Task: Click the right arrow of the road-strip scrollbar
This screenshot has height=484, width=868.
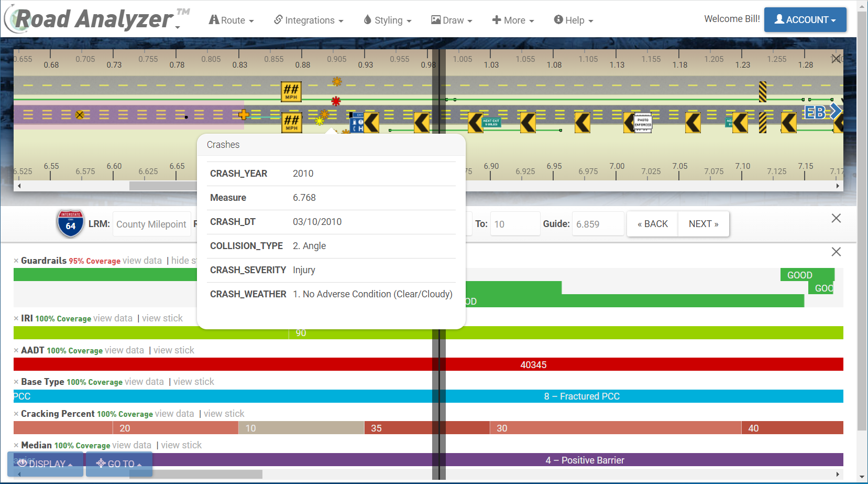Action: click(838, 186)
